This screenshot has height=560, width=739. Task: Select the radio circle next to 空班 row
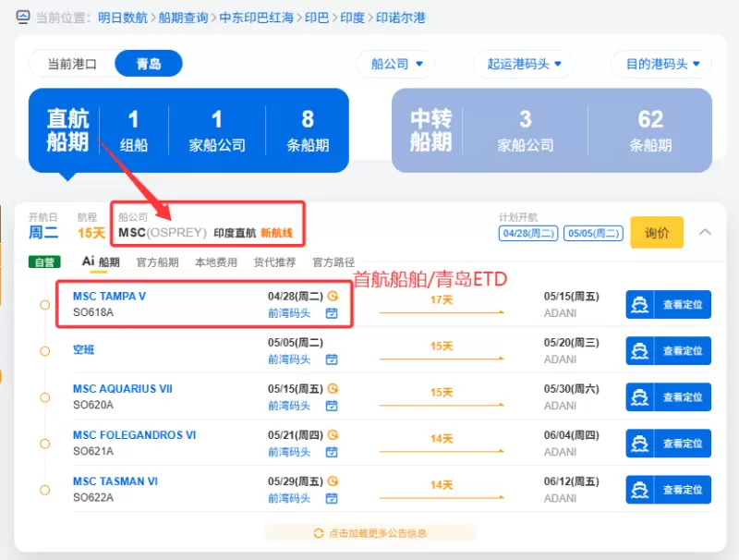(44, 351)
